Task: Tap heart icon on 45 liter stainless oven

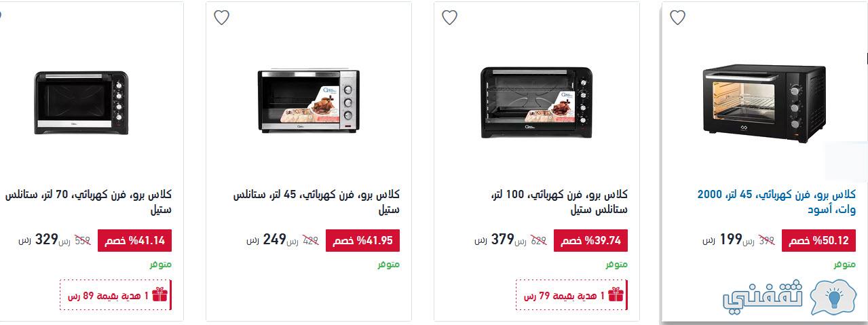Action: pos(221,18)
